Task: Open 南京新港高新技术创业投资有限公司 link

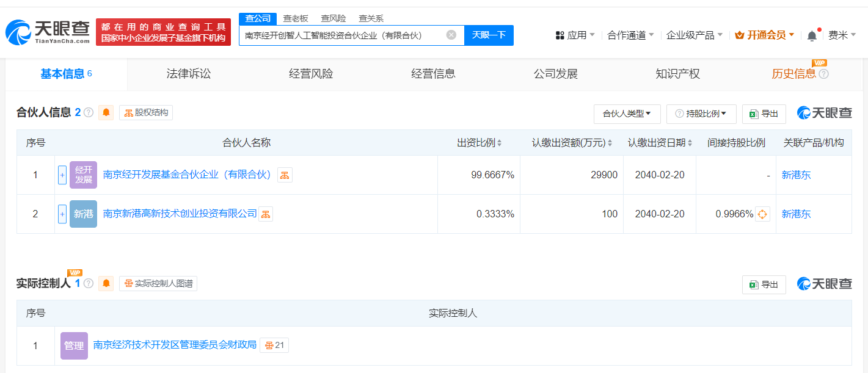Action: (180, 214)
